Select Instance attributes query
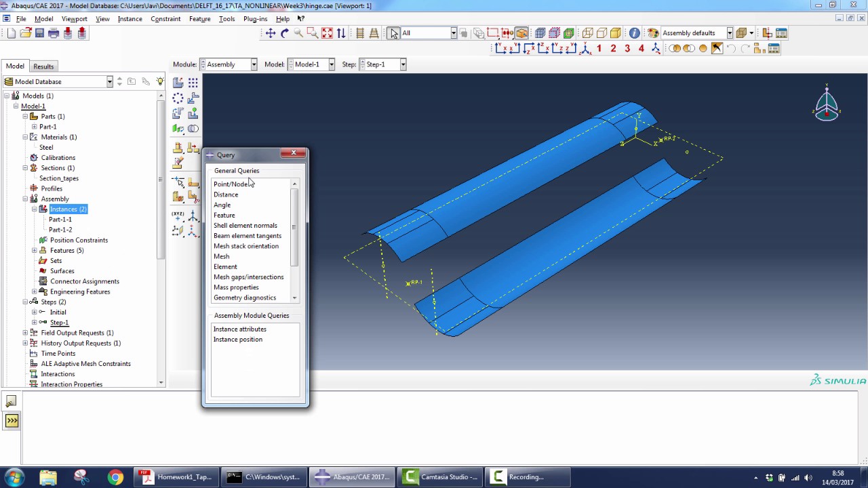The image size is (868, 488). 240,329
